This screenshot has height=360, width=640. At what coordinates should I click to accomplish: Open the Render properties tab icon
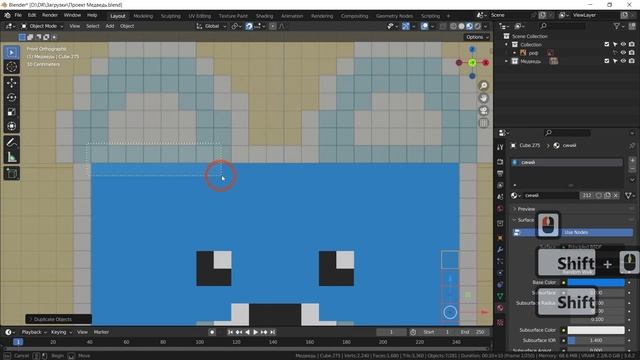[500, 162]
